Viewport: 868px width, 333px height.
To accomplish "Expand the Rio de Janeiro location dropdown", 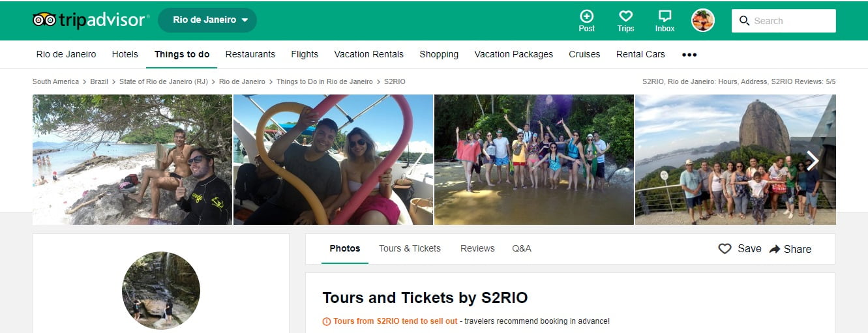I will point(207,20).
